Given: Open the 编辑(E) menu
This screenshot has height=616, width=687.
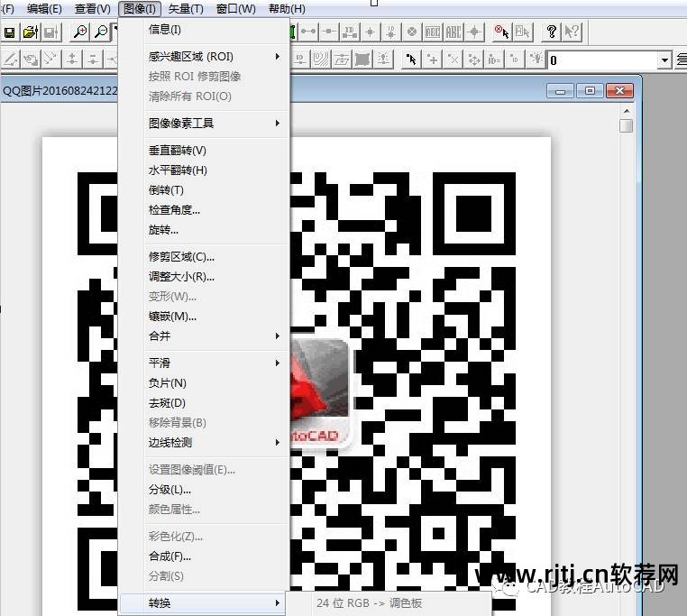Looking at the screenshot, I should pyautogui.click(x=44, y=9).
